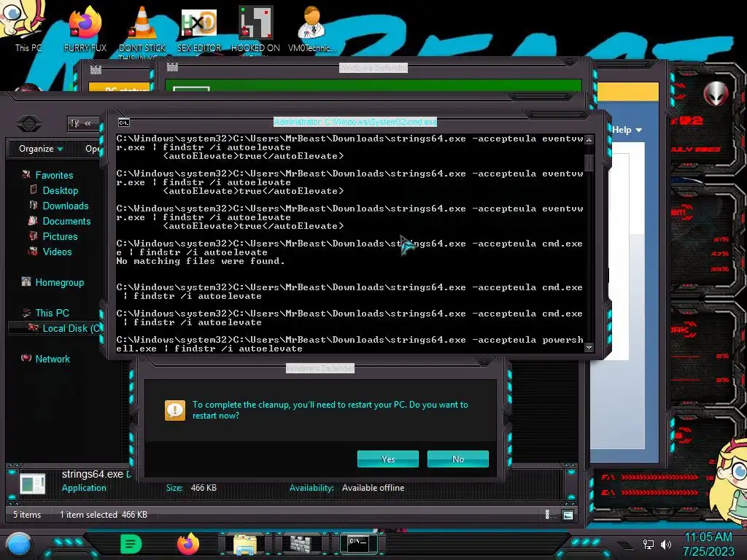Select This PC in the navigation pane
Viewport: 747px width, 560px height.
52,313
